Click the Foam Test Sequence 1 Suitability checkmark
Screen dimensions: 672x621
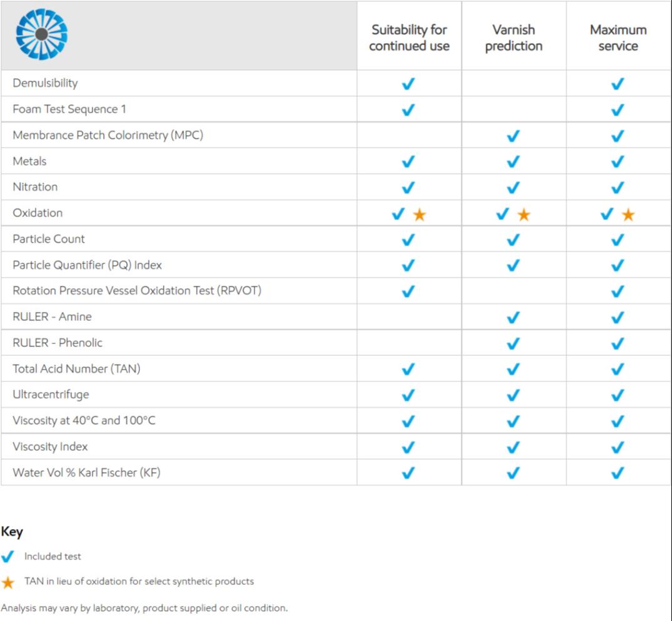click(x=408, y=110)
